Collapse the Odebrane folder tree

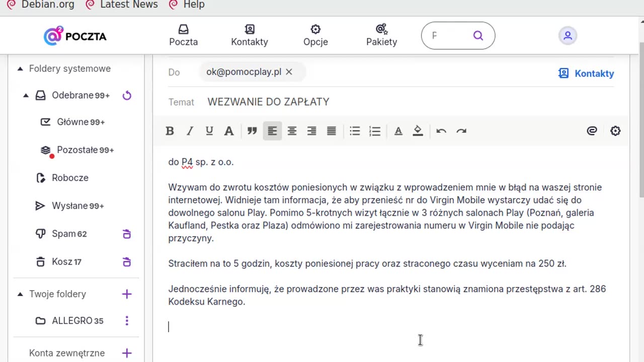[26, 96]
